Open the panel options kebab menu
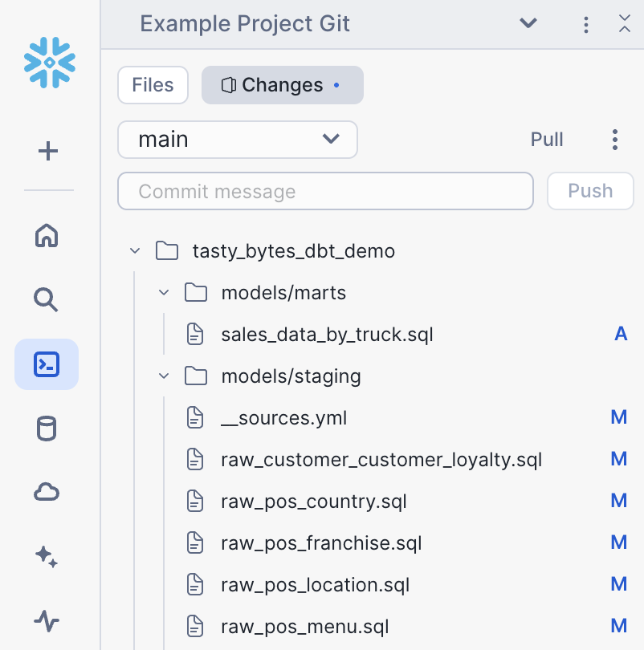Viewport: 644px width, 650px height. click(585, 24)
